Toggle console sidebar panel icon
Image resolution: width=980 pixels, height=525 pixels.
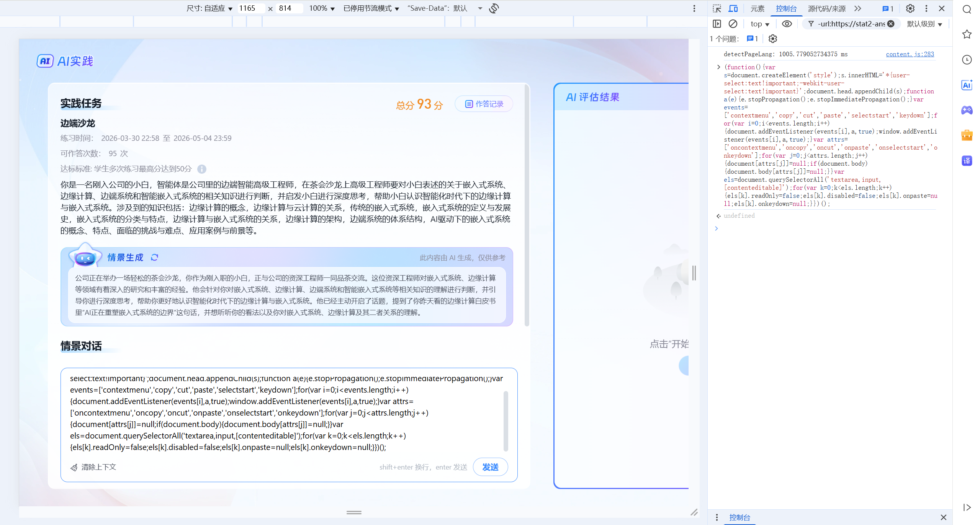[717, 24]
